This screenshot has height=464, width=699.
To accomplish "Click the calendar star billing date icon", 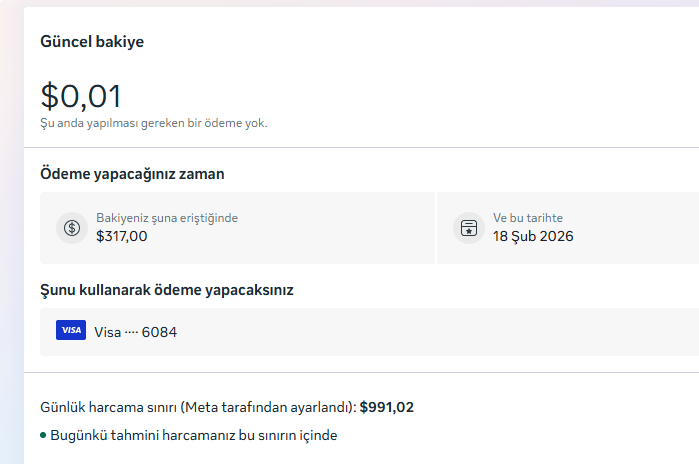I will [469, 228].
